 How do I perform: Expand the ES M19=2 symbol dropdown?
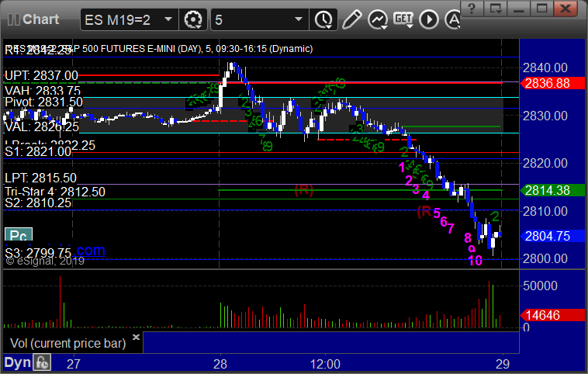click(x=168, y=19)
